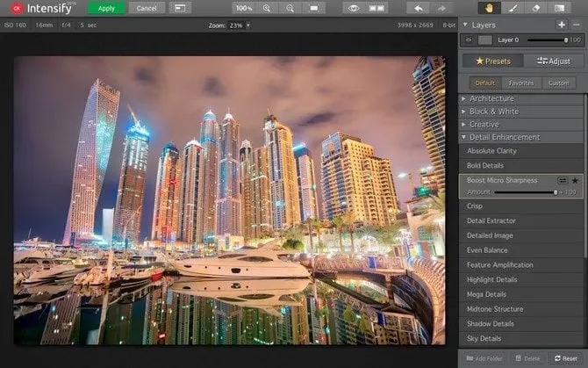The width and height of the screenshot is (588, 368).
Task: Toggle the before/after preview eye
Action: 354,8
